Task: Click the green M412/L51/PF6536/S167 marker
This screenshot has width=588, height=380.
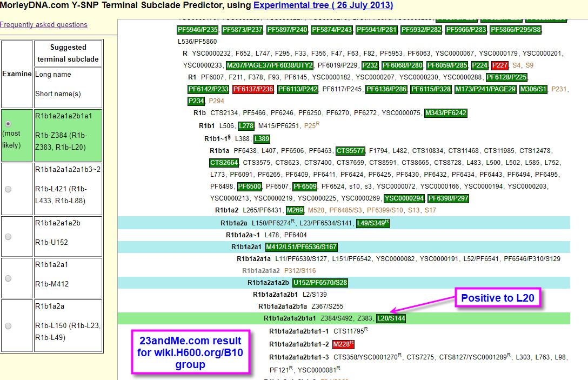Action: coord(302,247)
